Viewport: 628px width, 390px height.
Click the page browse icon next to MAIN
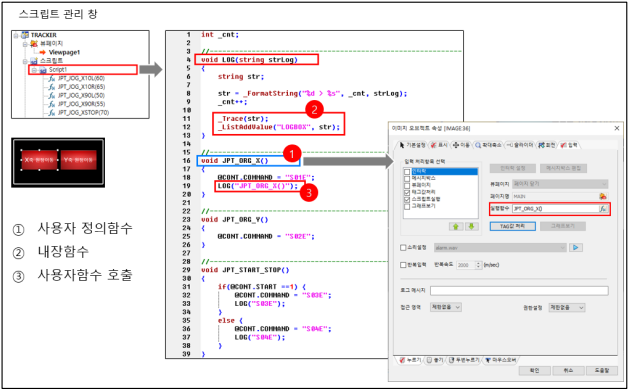[x=602, y=196]
